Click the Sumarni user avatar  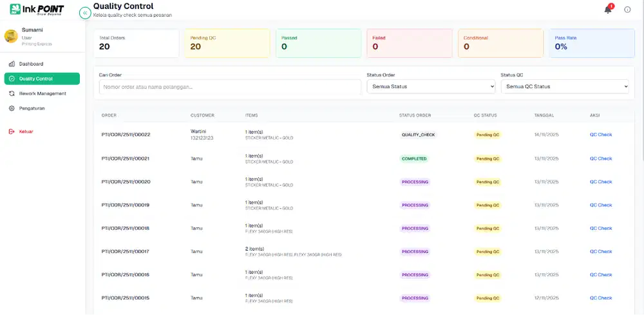11,36
